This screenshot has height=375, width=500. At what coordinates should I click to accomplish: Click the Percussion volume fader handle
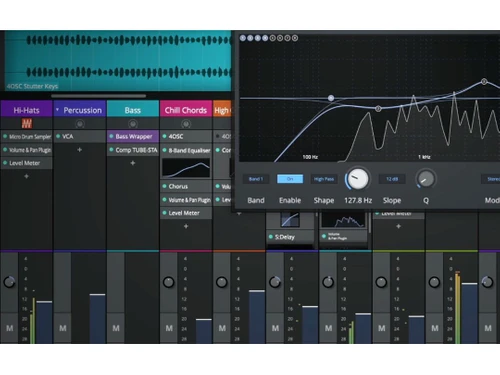point(97,295)
